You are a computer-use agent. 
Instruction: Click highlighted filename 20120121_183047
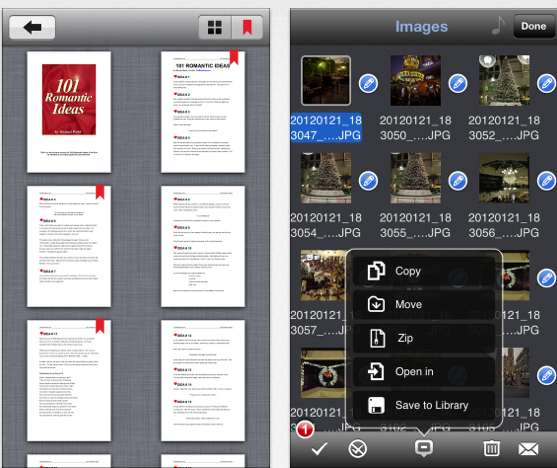326,128
